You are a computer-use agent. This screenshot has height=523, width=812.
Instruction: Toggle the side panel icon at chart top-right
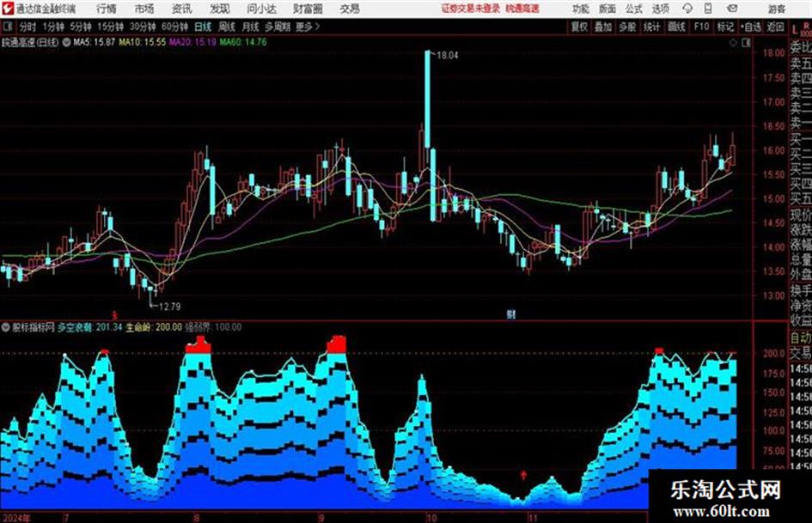[746, 43]
